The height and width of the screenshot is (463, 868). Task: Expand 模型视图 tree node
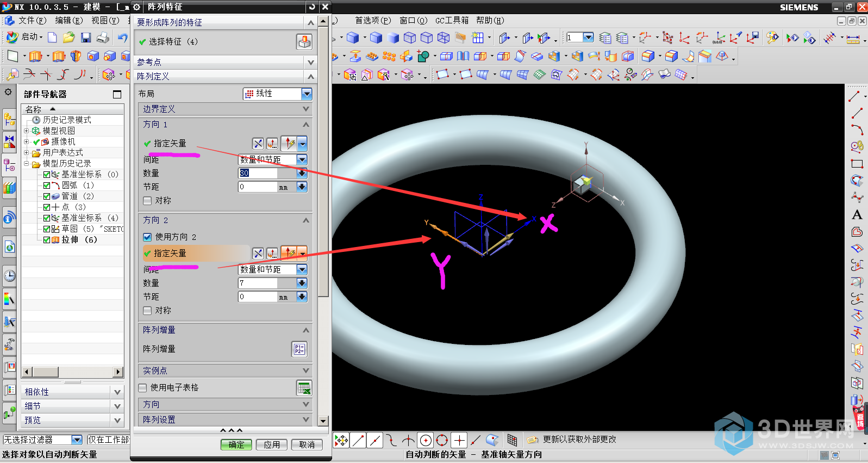pyautogui.click(x=26, y=131)
